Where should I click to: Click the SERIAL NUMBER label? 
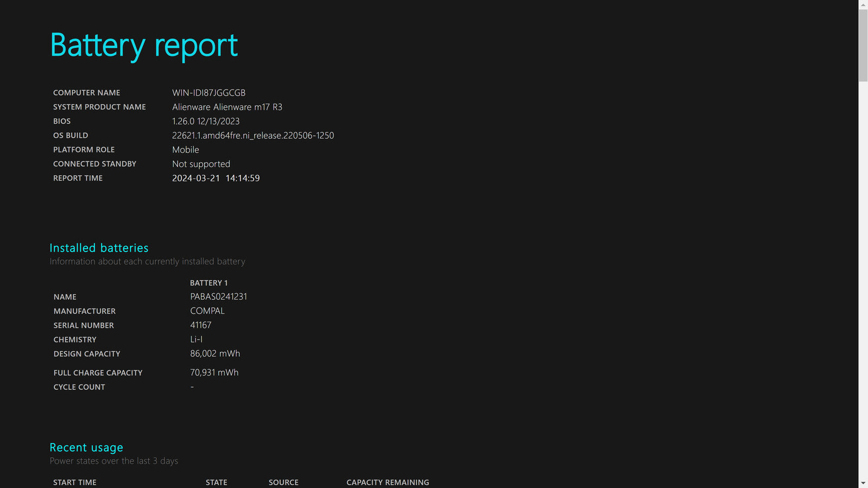coord(84,325)
